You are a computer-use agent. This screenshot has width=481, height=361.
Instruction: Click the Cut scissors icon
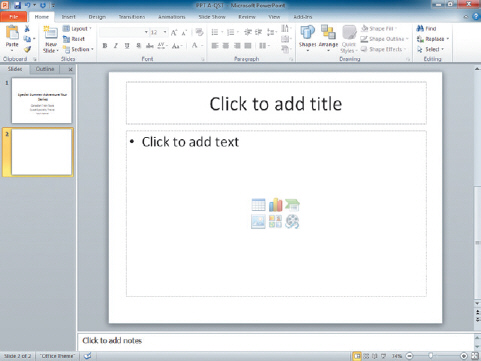pos(27,29)
